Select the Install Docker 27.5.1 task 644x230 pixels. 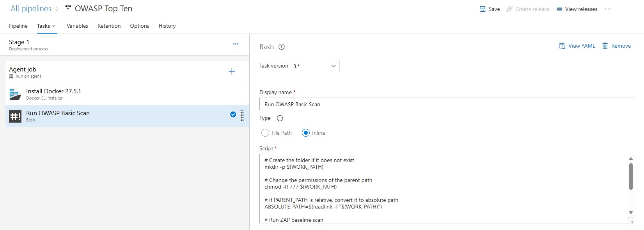pyautogui.click(x=127, y=94)
